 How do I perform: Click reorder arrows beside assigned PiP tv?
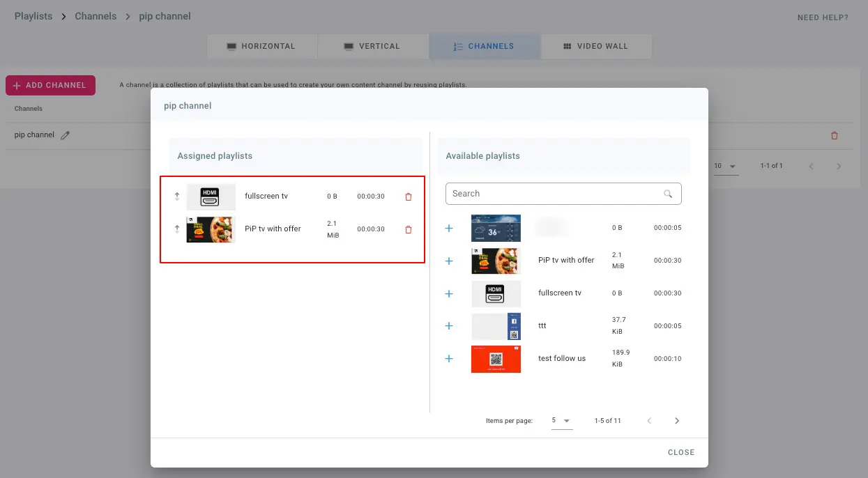pos(177,229)
